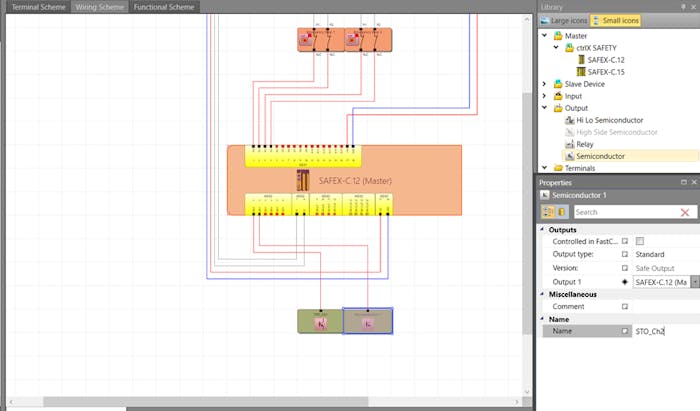Click the Terminals folder icon
Viewport: 700px width, 411px height.
tap(558, 168)
